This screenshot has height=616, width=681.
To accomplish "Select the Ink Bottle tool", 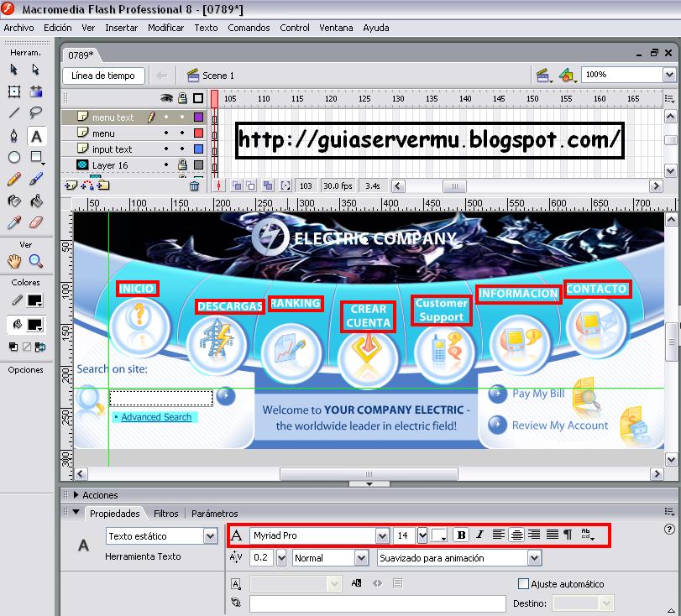I will 14,201.
